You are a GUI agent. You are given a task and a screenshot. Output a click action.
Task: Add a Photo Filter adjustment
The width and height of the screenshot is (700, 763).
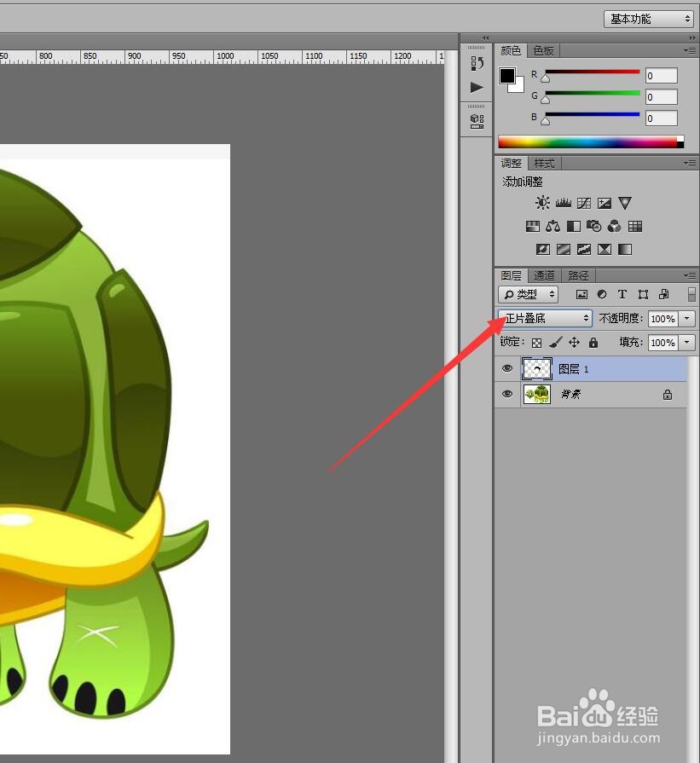click(594, 226)
